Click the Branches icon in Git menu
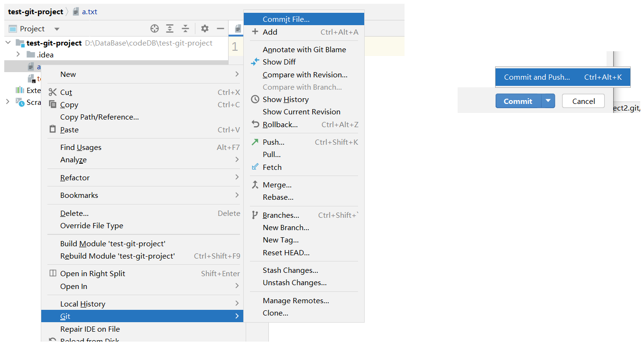Image resolution: width=644 pixels, height=344 pixels. [x=255, y=215]
